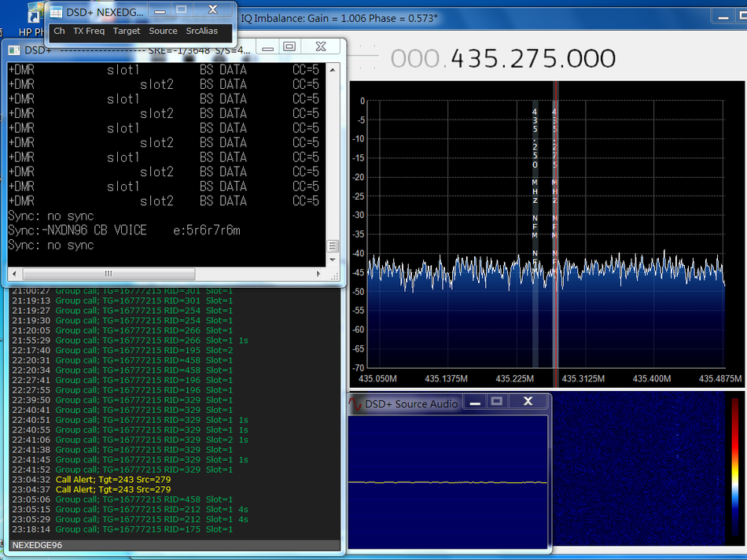747x560 pixels.
Task: Select the 21:55:29 Group call entry
Action: (x=130, y=341)
